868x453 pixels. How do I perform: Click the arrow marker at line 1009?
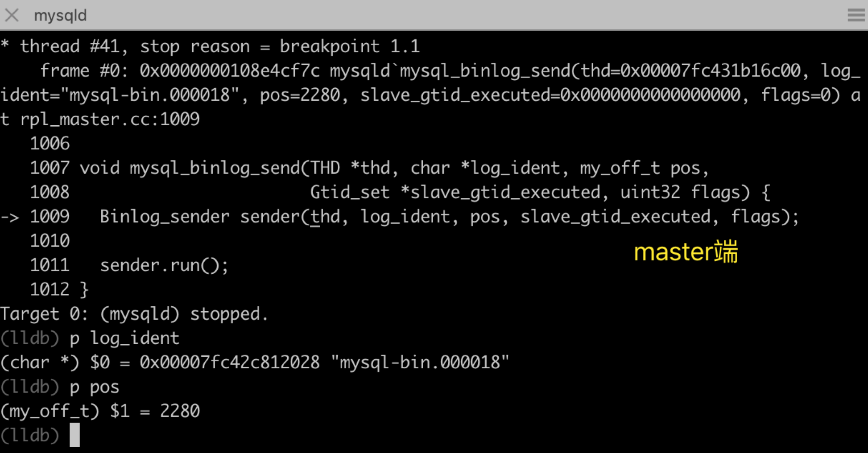10,217
